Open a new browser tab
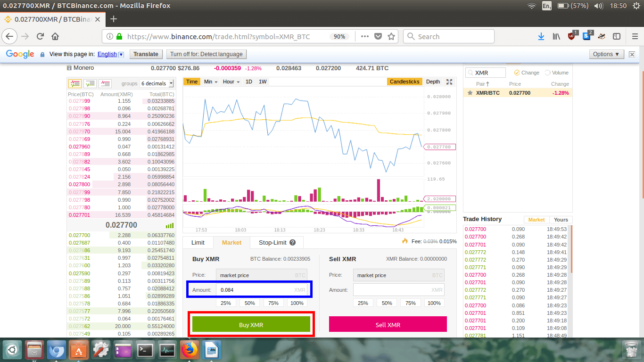The height and width of the screenshot is (362, 644). click(x=113, y=19)
